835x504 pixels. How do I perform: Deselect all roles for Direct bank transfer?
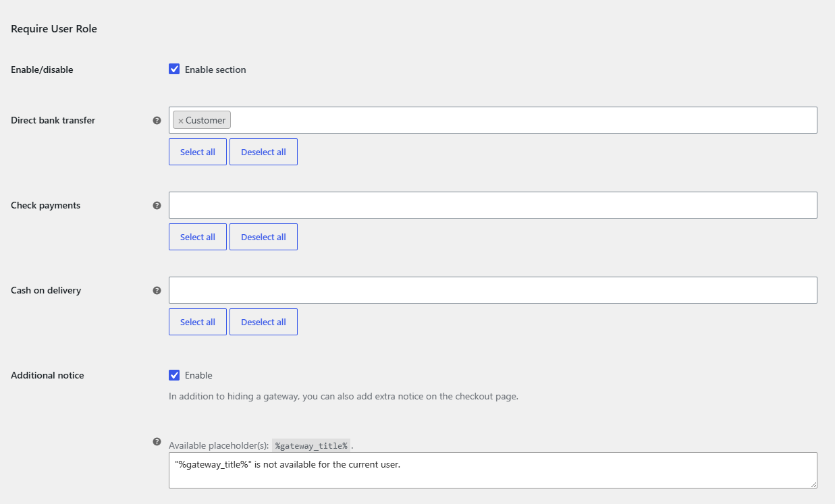point(263,152)
